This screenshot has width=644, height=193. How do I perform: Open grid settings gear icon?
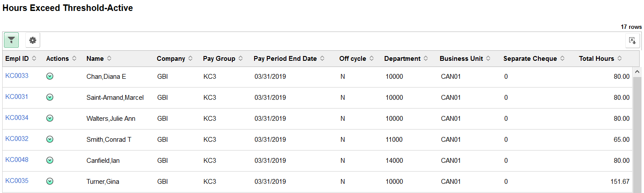33,41
